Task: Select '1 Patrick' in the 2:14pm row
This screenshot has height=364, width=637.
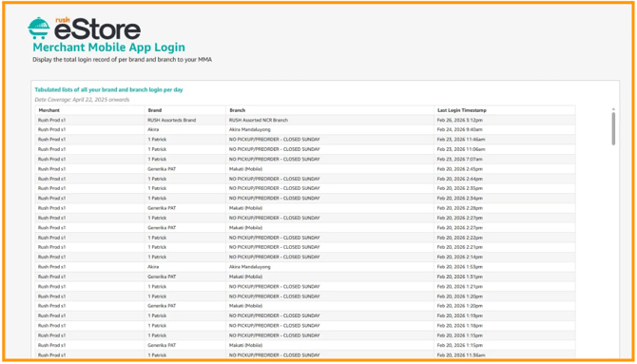Action: point(157,257)
